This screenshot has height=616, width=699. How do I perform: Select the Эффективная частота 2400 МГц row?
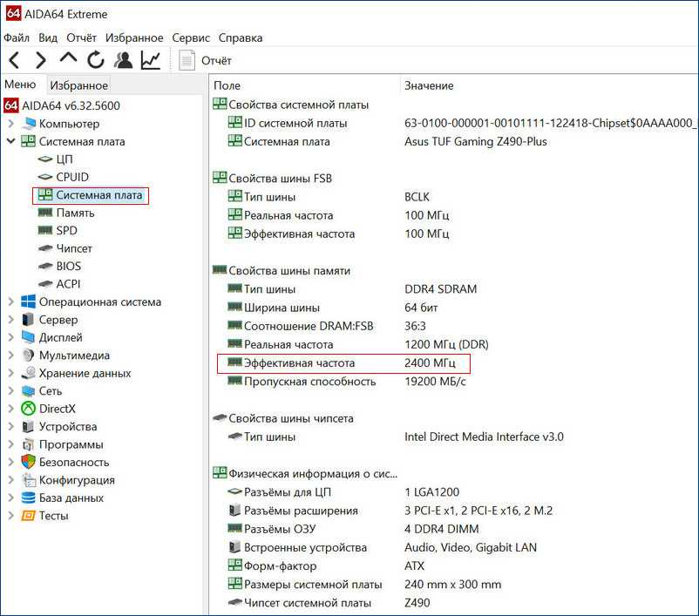coord(343,362)
